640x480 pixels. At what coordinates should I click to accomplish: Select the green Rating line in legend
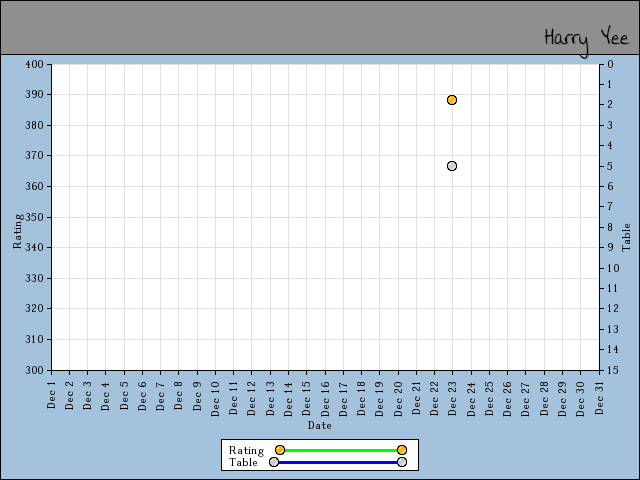340,450
